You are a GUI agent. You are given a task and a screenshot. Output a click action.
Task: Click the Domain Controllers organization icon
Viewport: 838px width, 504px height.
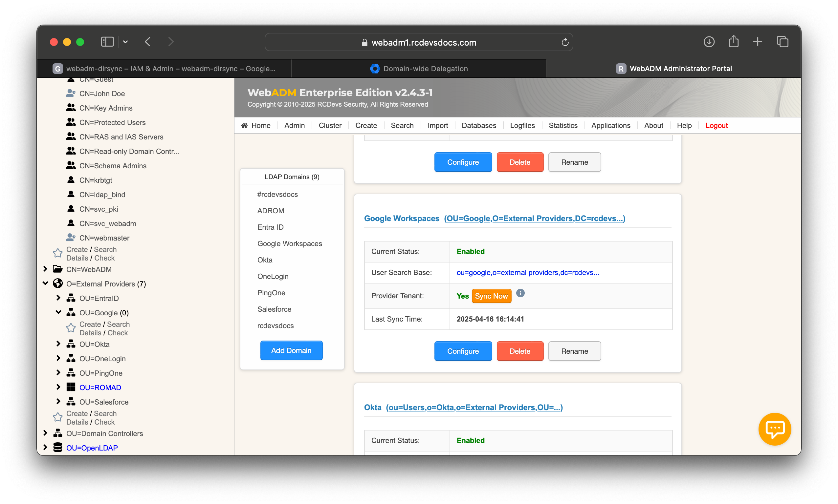58,433
